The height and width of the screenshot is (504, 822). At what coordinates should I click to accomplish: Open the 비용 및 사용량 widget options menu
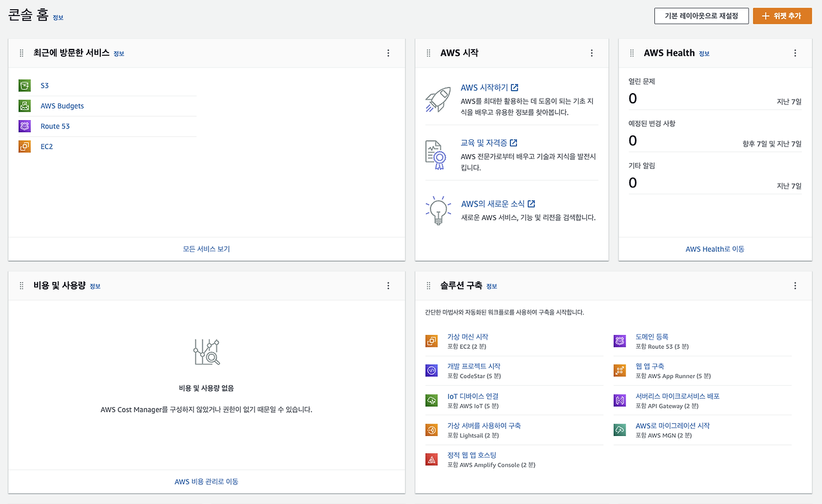point(388,286)
